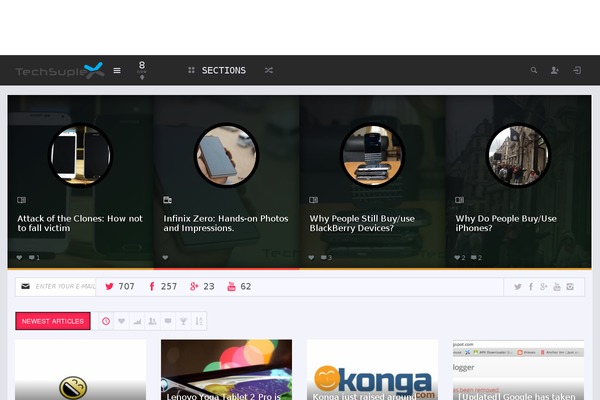Click the gray Instagram icon at right
Image resolution: width=600 pixels, height=400 pixels.
point(570,287)
